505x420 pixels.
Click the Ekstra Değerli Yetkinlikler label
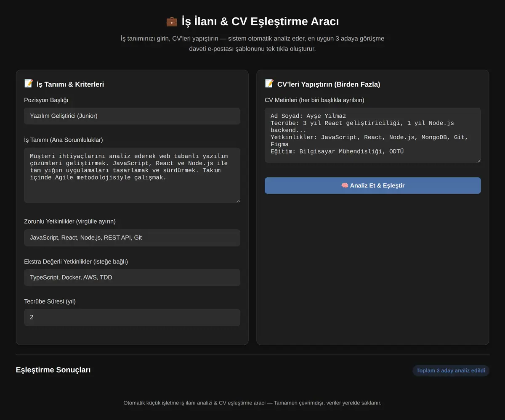pyautogui.click(x=76, y=262)
